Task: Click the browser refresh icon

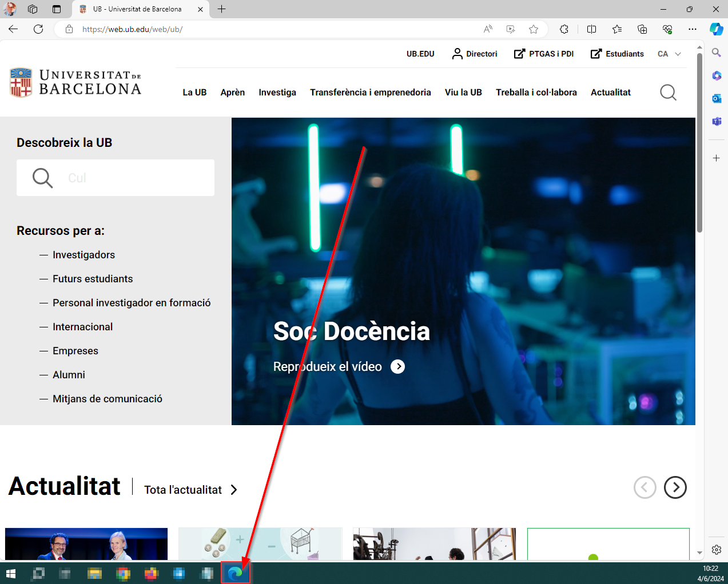Action: (38, 29)
